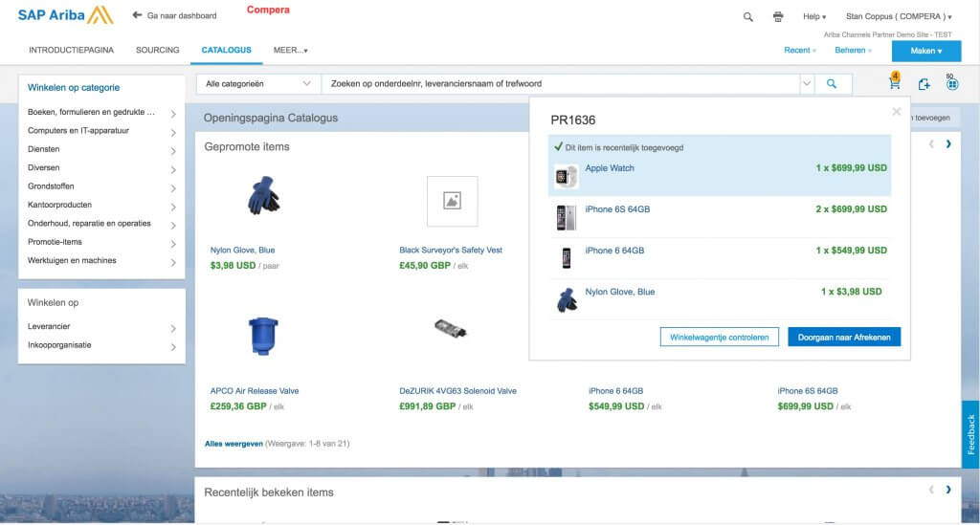Open the Stan Coppus user menu
This screenshot has height=525, width=980.
[x=899, y=17]
